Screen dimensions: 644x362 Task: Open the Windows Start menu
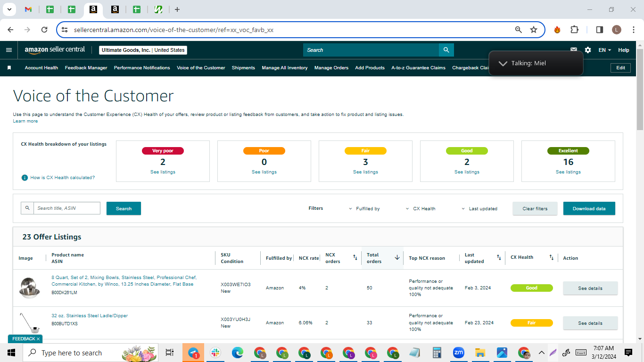click(x=11, y=353)
